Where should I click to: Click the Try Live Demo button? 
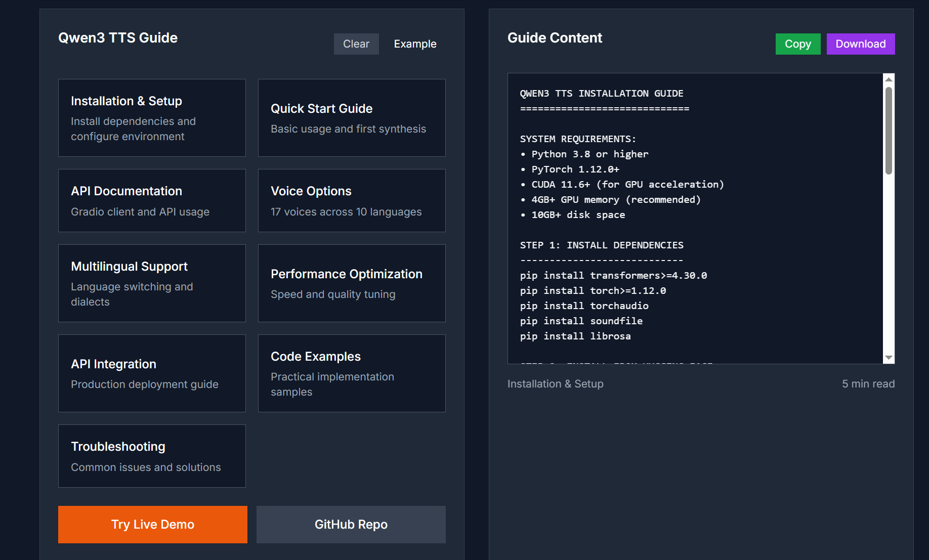click(152, 524)
